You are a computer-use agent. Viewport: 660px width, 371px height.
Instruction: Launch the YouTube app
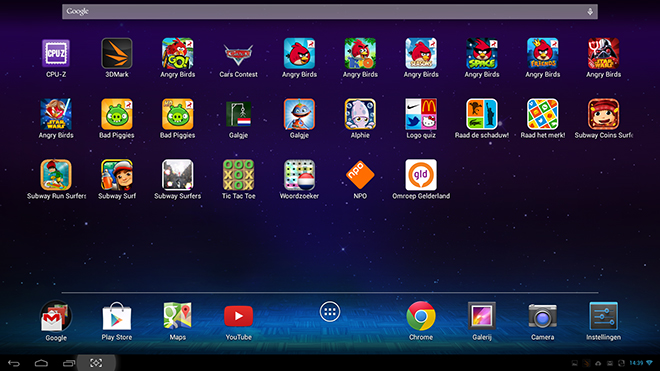coord(238,316)
